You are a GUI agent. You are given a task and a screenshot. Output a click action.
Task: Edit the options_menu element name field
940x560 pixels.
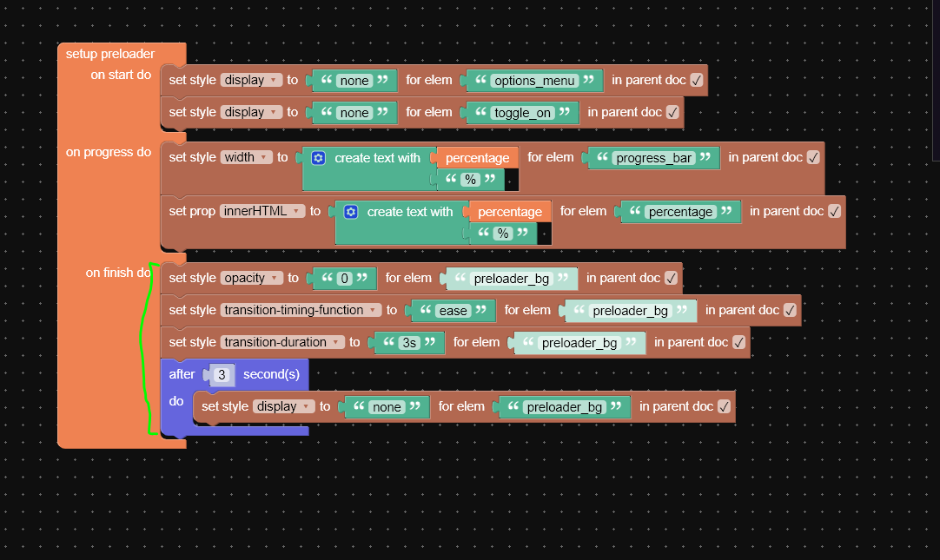534,81
